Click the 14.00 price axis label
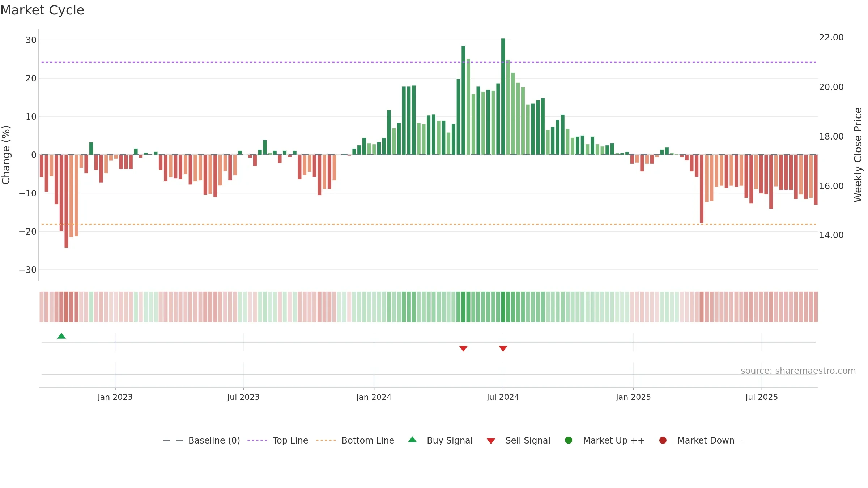The height and width of the screenshot is (488, 868). (x=831, y=235)
